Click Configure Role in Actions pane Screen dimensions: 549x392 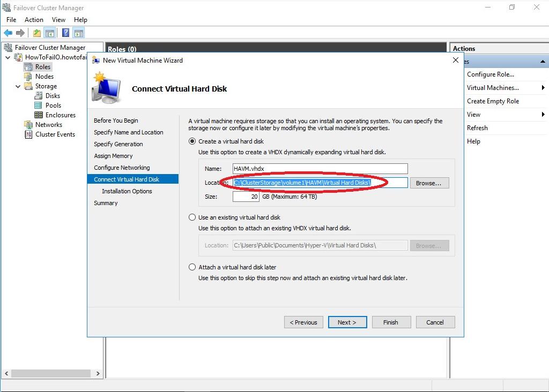click(491, 74)
